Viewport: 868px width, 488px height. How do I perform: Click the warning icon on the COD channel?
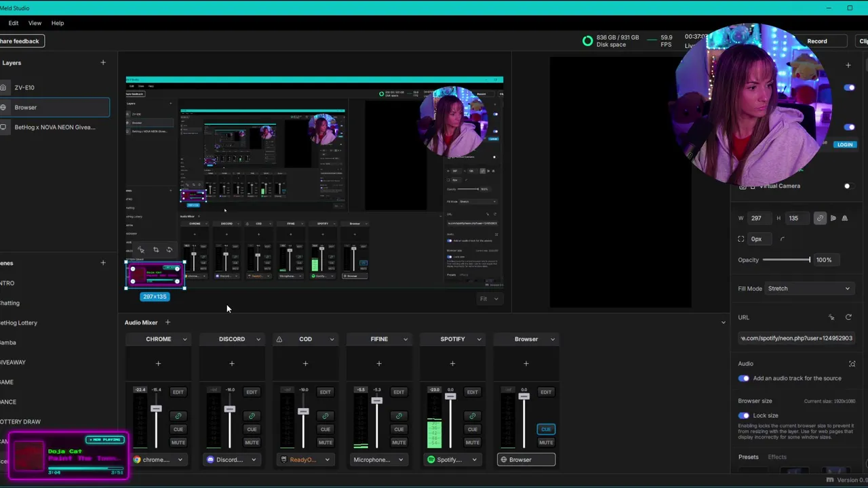[x=279, y=339]
